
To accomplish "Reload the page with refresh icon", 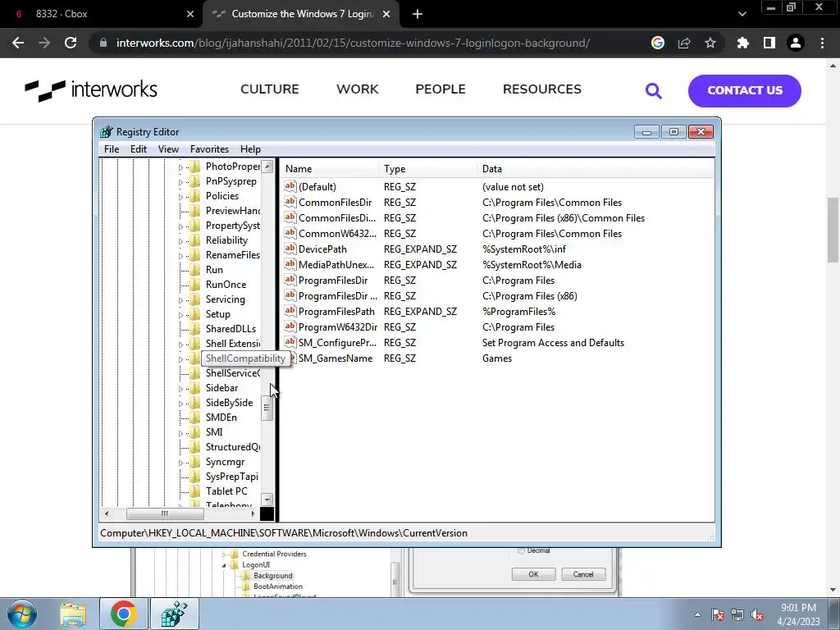I will click(x=71, y=43).
